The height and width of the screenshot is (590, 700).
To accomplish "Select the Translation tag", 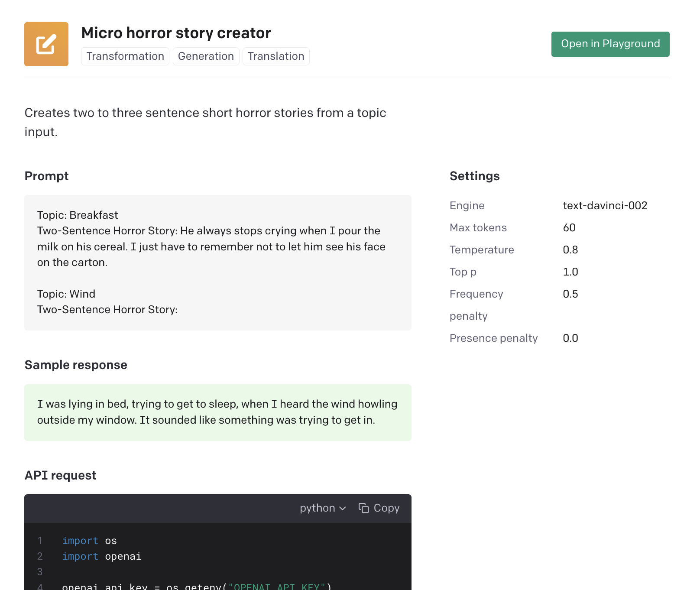I will point(276,56).
